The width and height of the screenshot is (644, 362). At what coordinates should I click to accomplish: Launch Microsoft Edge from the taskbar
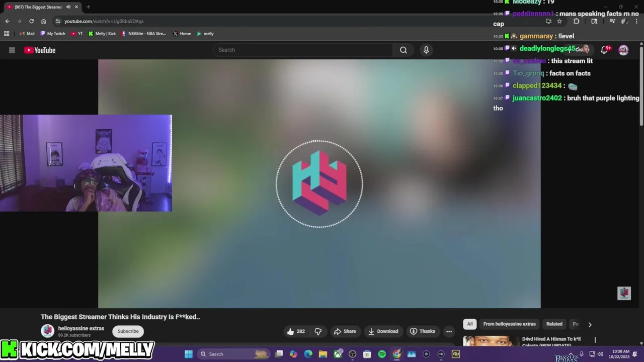pos(308,354)
